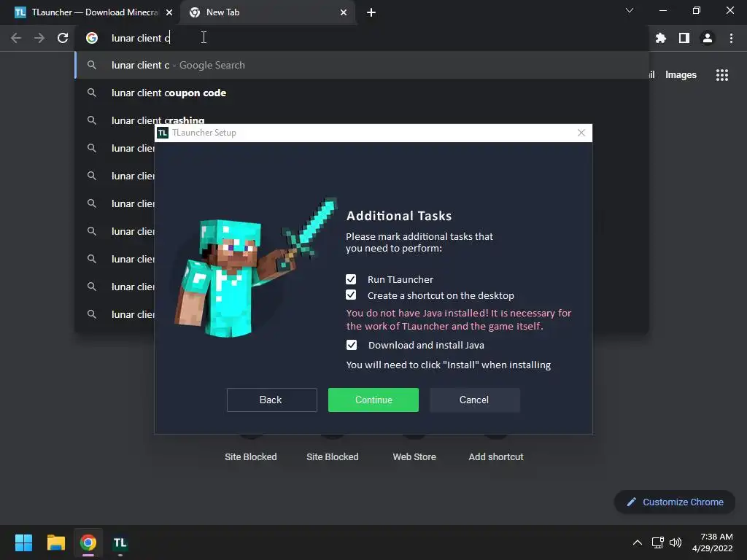The height and width of the screenshot is (560, 747).
Task: Reload the page in Chrome
Action: (x=63, y=38)
